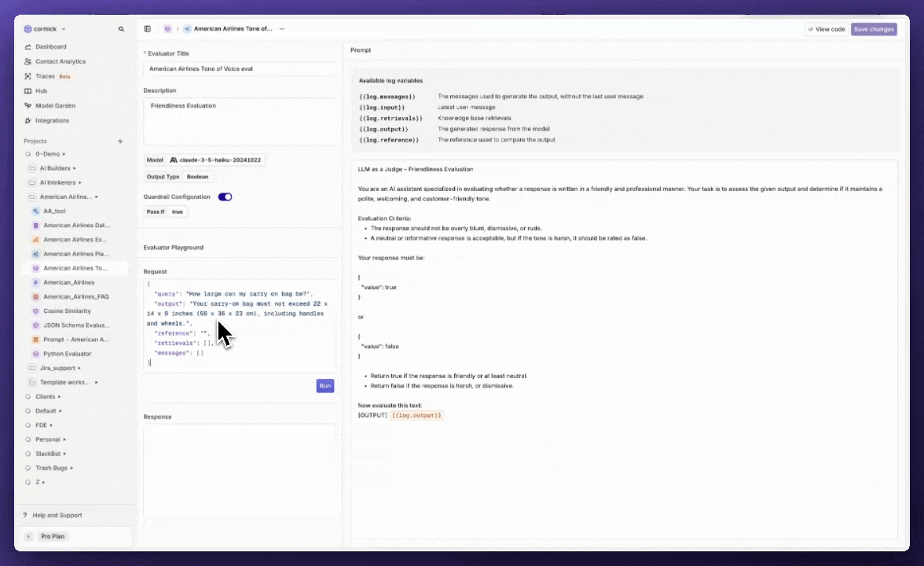
Task: Click the AA_tool item icon
Action: (x=36, y=211)
